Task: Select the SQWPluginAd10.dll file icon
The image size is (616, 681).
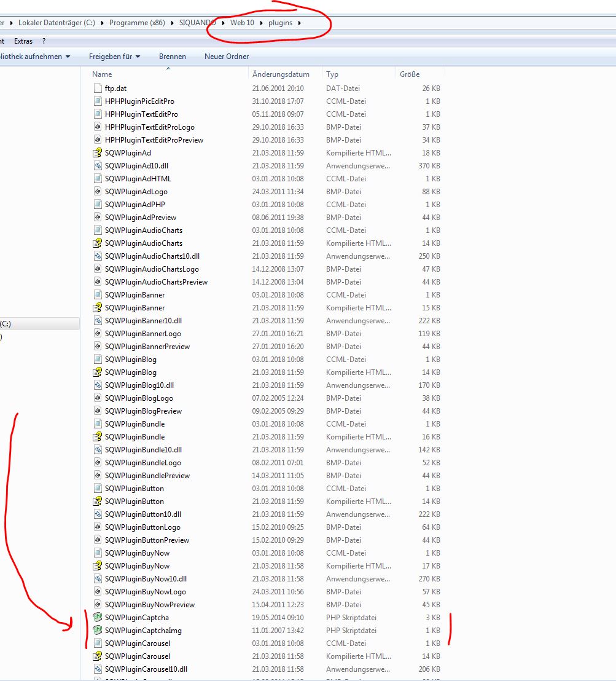Action: point(98,166)
